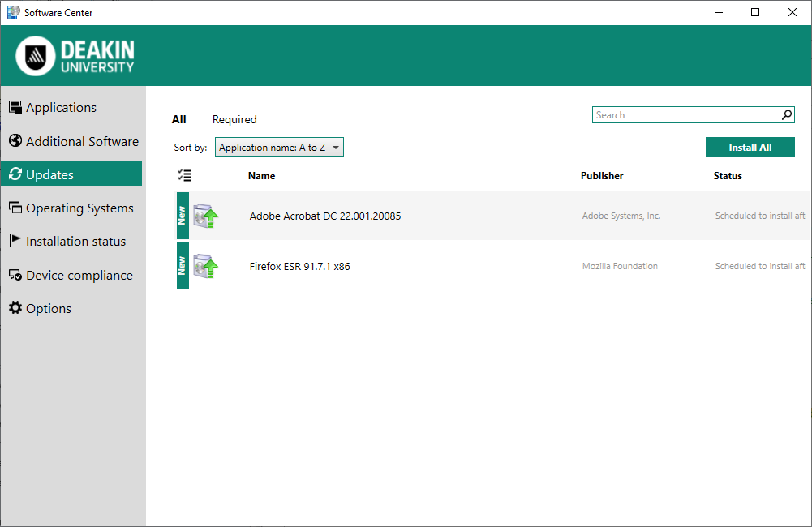This screenshot has height=527, width=812.
Task: Click the Adobe Acrobat DC update icon
Action: point(206,216)
